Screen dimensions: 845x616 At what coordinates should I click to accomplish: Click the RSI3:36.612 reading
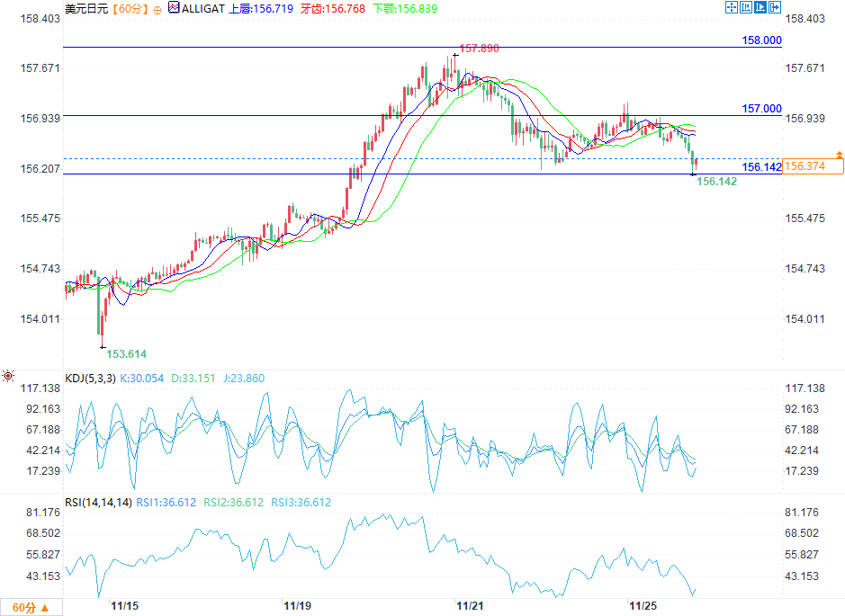(301, 503)
